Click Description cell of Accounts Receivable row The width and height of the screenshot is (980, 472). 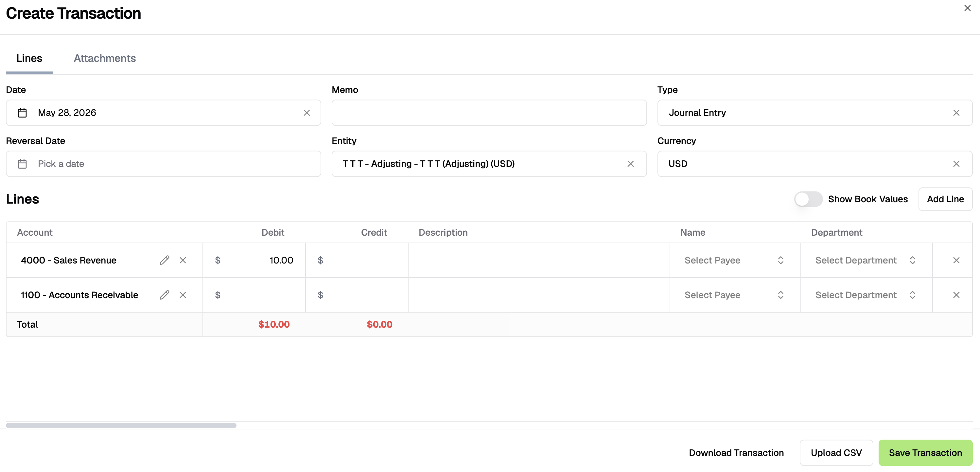[x=539, y=295]
